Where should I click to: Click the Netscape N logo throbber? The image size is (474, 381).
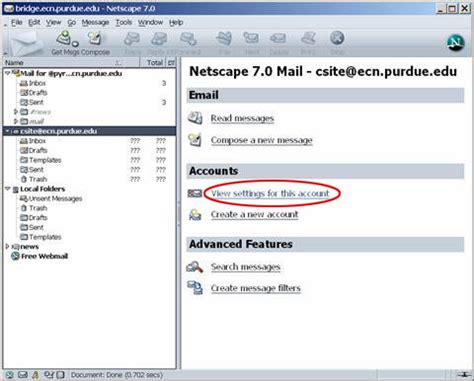(456, 42)
